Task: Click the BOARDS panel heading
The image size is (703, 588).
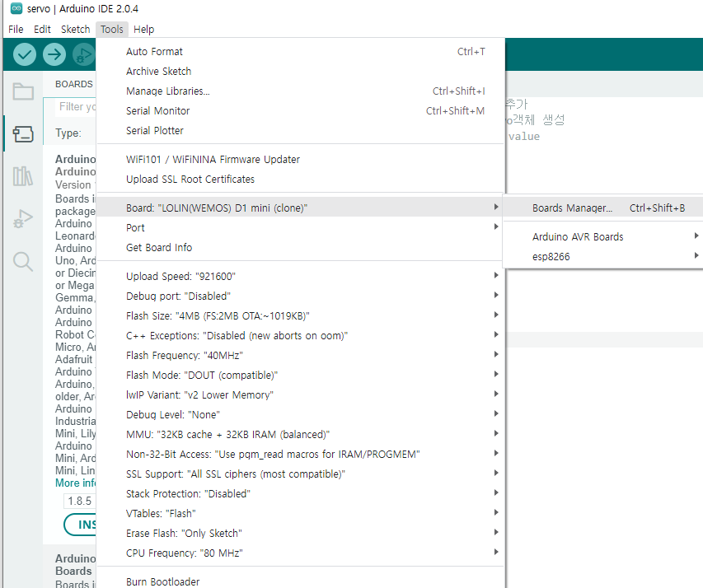Action: (x=74, y=84)
